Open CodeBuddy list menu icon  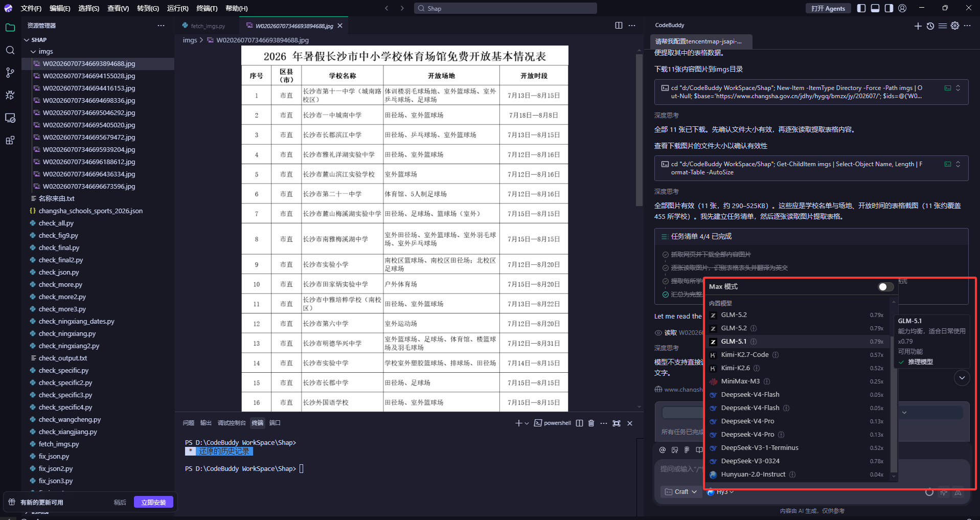[x=943, y=26]
